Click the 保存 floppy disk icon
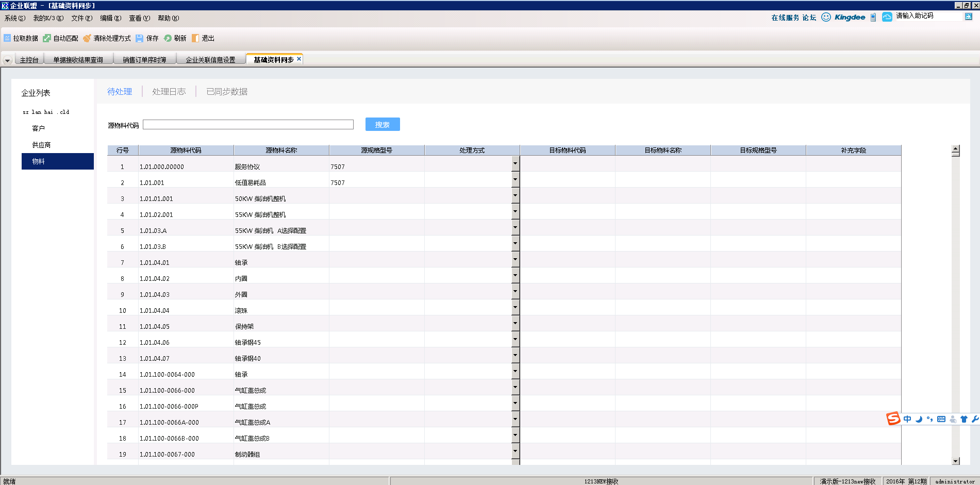This screenshot has width=980, height=485. (140, 38)
